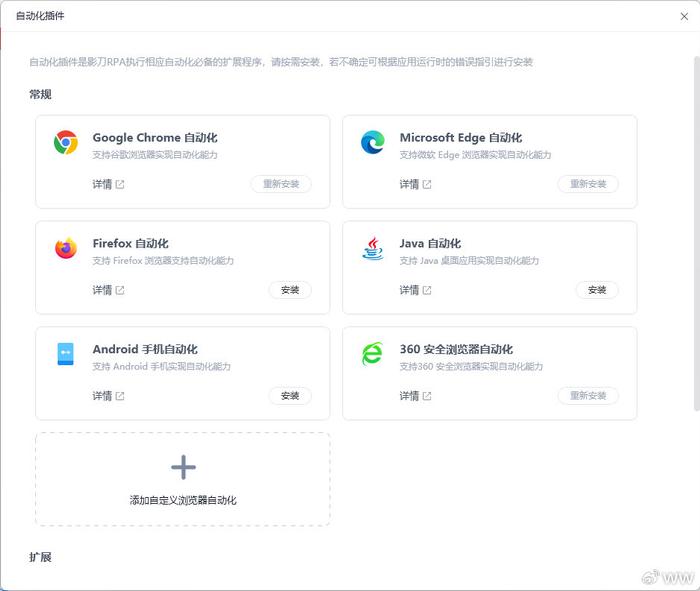Click the Microsoft Edge logo icon
The image size is (700, 591).
coord(373,142)
